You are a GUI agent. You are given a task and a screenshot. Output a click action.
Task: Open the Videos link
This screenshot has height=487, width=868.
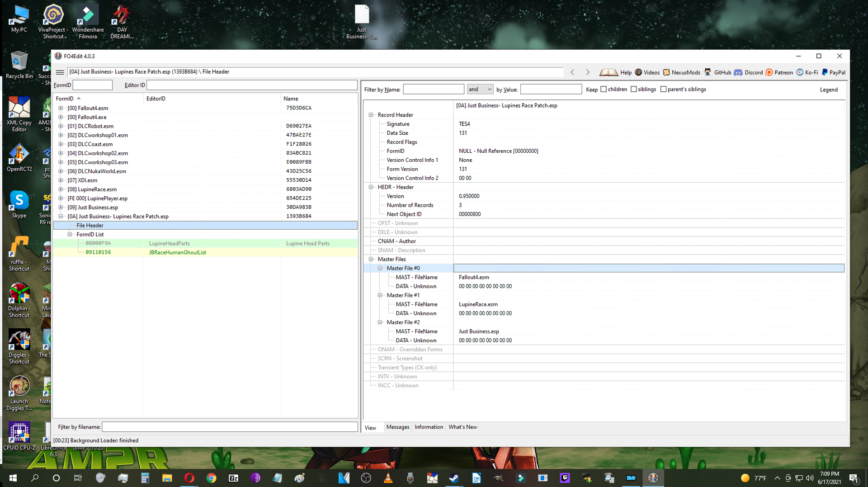647,72
